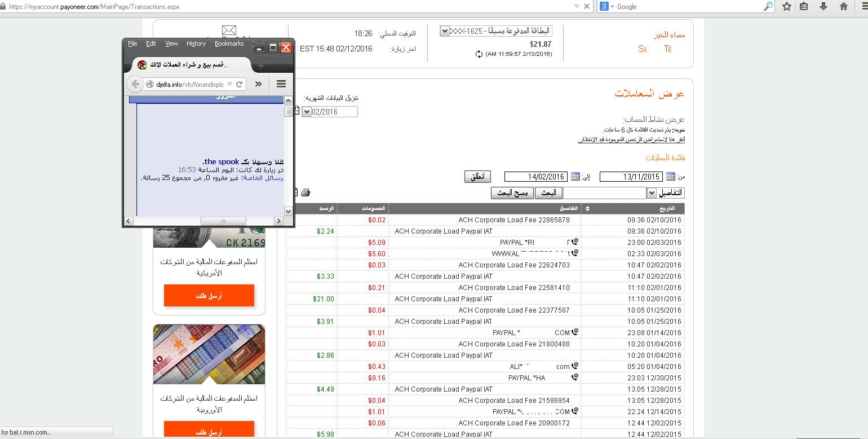Click the dollar bill banner image
The width and height of the screenshot is (868, 439).
coord(209,237)
